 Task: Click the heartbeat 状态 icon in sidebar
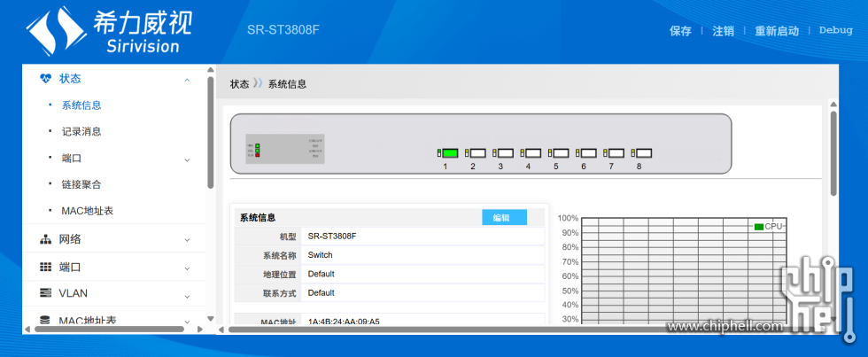point(46,79)
